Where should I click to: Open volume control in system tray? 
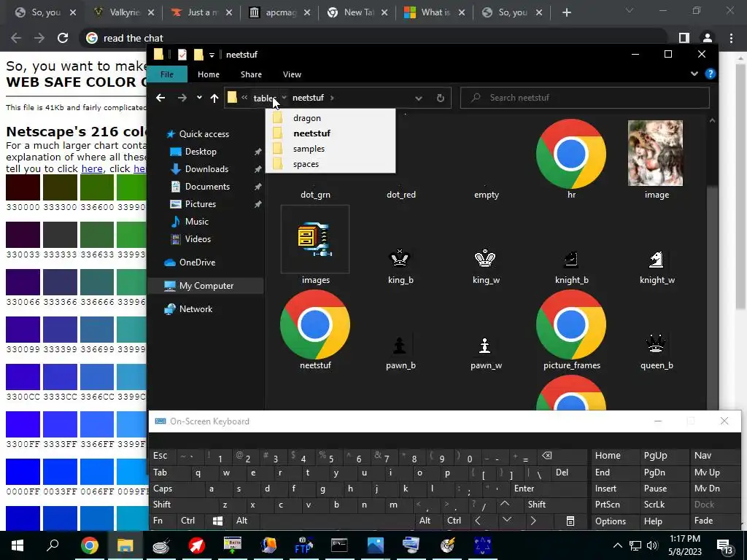tap(652, 545)
